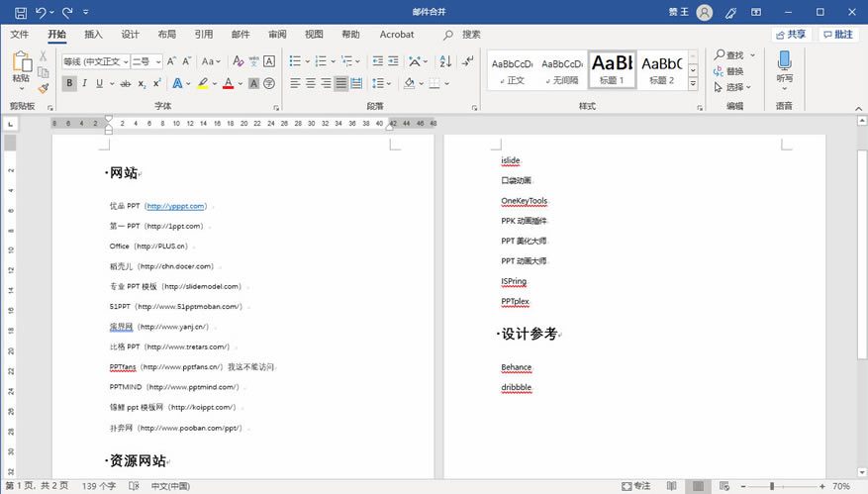
Task: Switch to the Insert tab
Action: (x=94, y=35)
